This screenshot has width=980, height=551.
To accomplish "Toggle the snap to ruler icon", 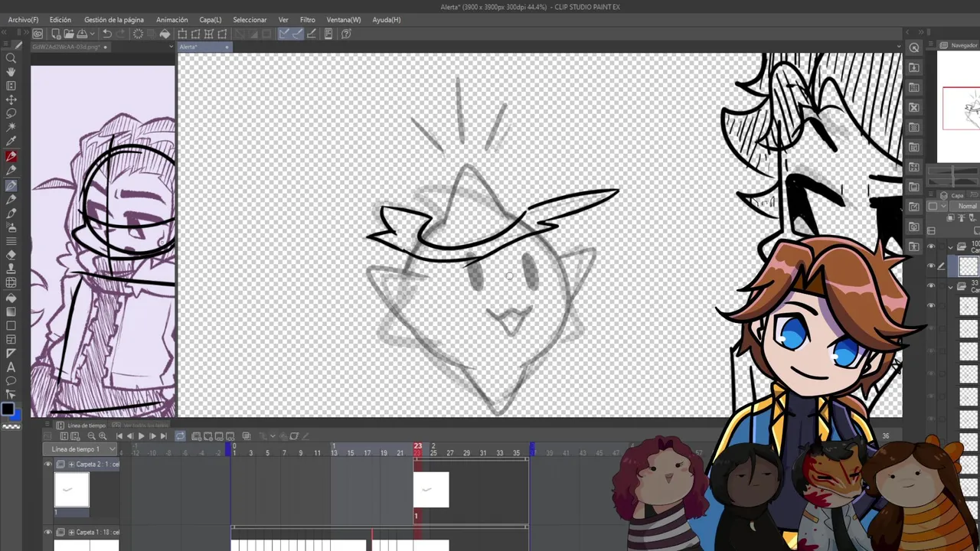I will coord(284,34).
